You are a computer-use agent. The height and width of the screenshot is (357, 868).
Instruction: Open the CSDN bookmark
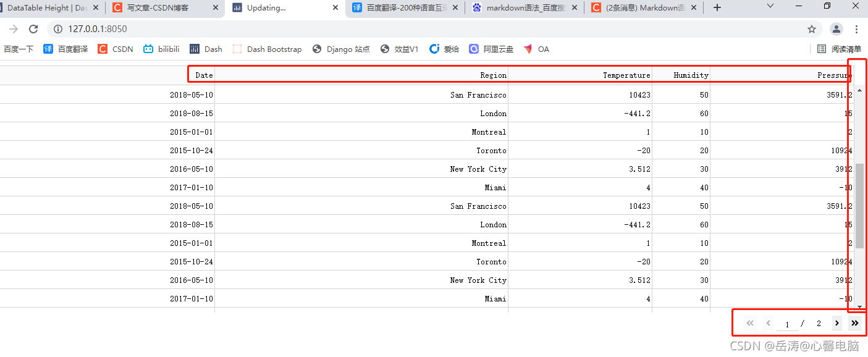[x=116, y=49]
